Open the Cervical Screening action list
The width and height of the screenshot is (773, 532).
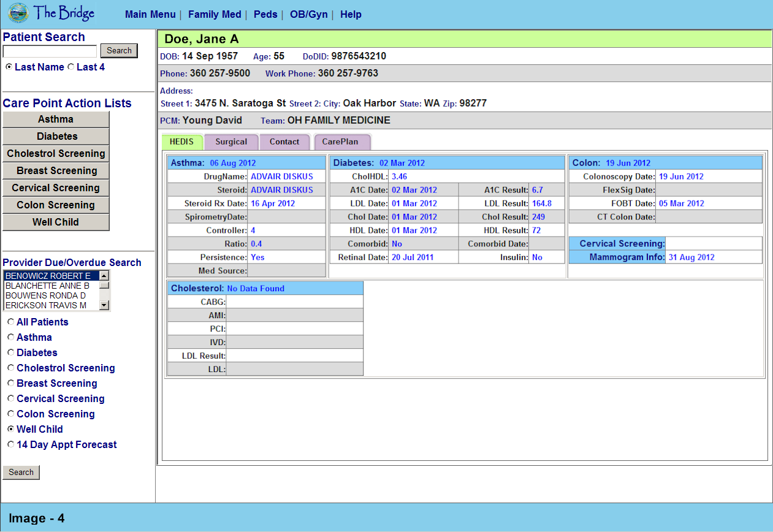coord(56,188)
